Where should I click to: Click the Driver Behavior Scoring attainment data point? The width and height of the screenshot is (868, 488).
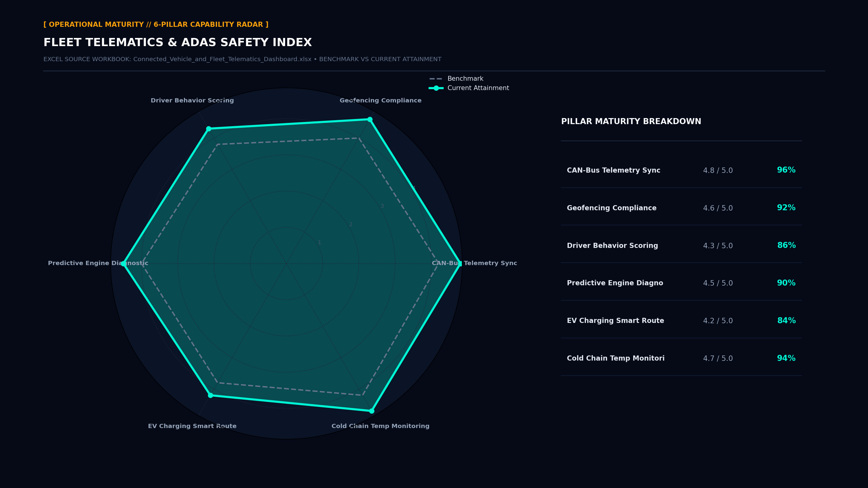[209, 129]
